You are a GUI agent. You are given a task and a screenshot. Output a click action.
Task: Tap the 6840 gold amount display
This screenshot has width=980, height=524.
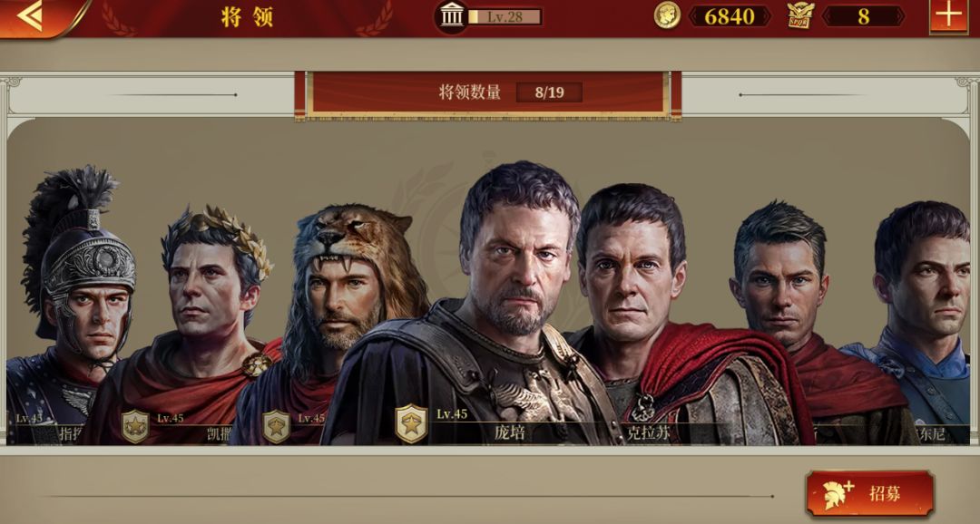(730, 16)
